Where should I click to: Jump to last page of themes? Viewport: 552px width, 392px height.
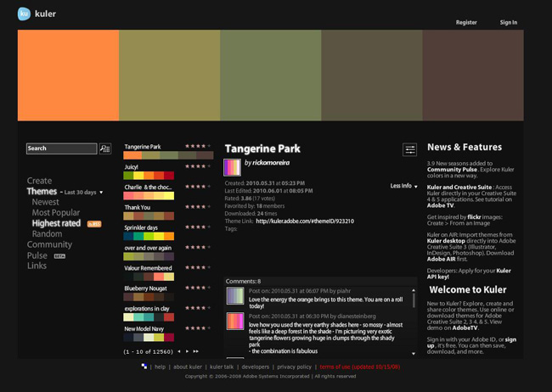(x=195, y=351)
